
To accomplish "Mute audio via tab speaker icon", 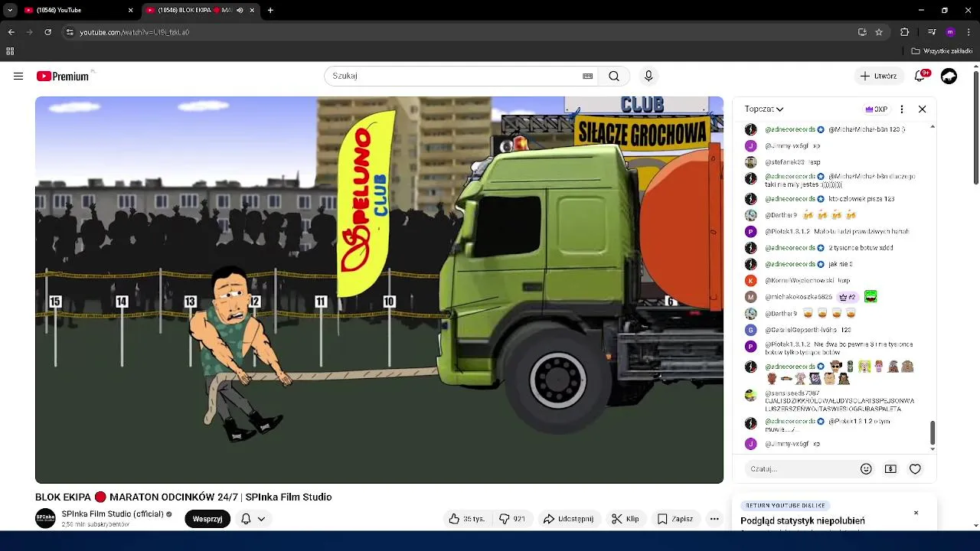I will tap(240, 10).
